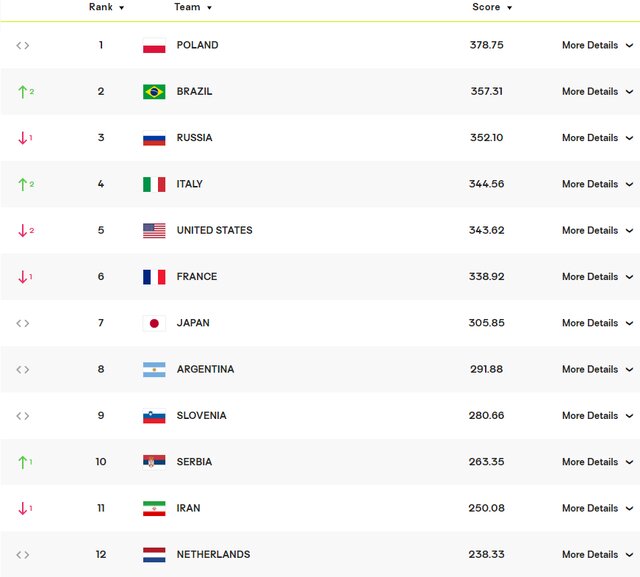
Task: Expand More Details for France
Action: (597, 277)
